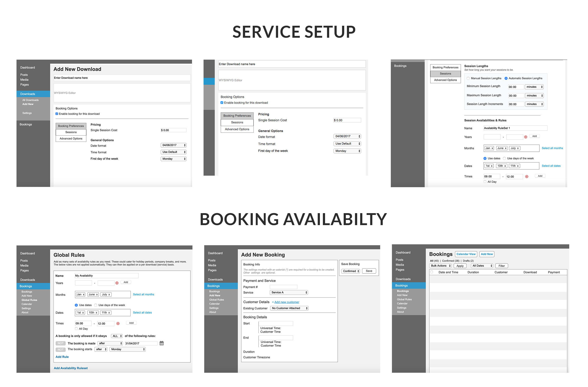
Task: Click red remove icon beside Times in Global Rules
Action: coord(118,324)
